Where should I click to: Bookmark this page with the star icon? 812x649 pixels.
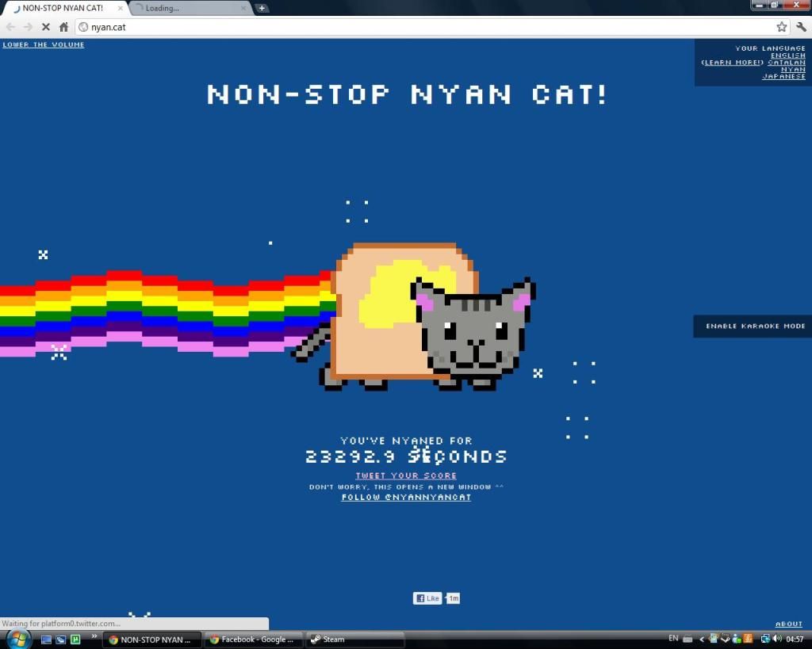click(782, 27)
